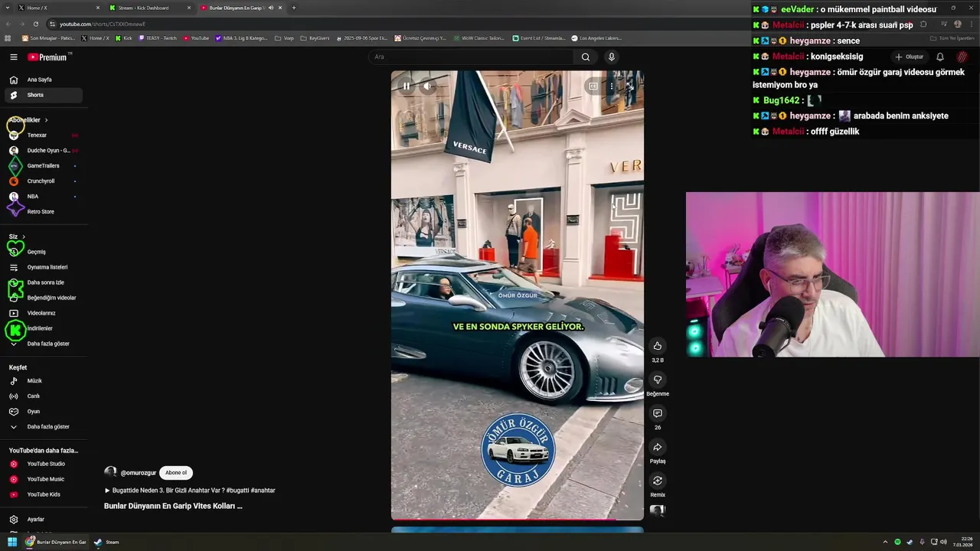Reload the page
Image resolution: width=980 pixels, height=551 pixels.
[x=35, y=24]
